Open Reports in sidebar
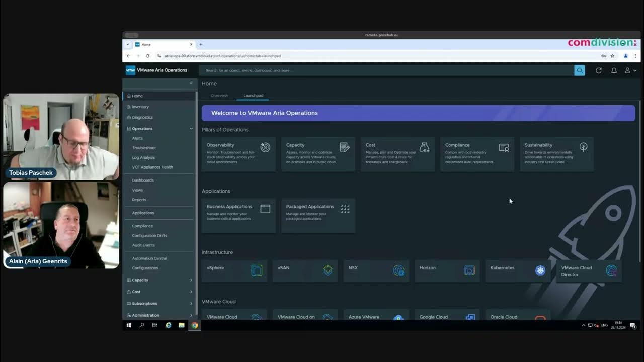This screenshot has height=362, width=644. [139, 200]
